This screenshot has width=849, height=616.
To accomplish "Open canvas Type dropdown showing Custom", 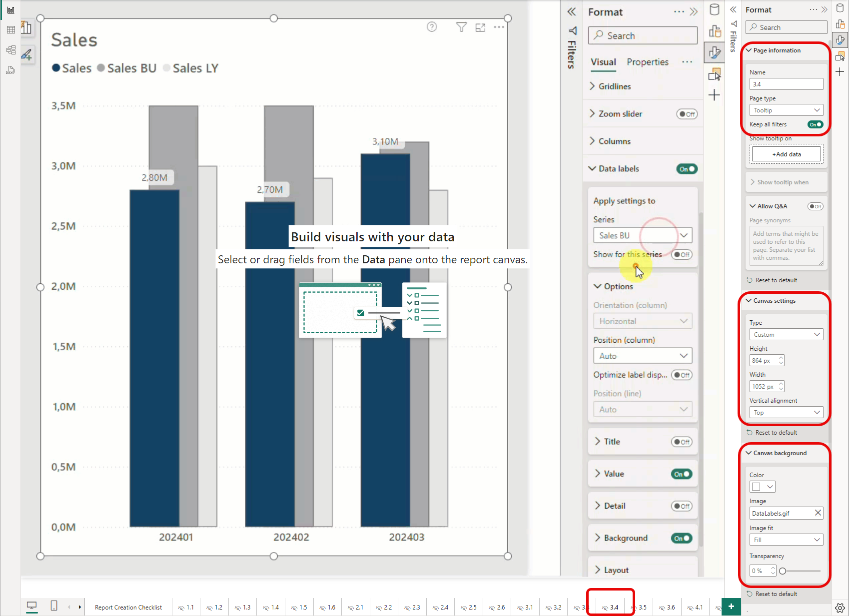I will pos(786,334).
